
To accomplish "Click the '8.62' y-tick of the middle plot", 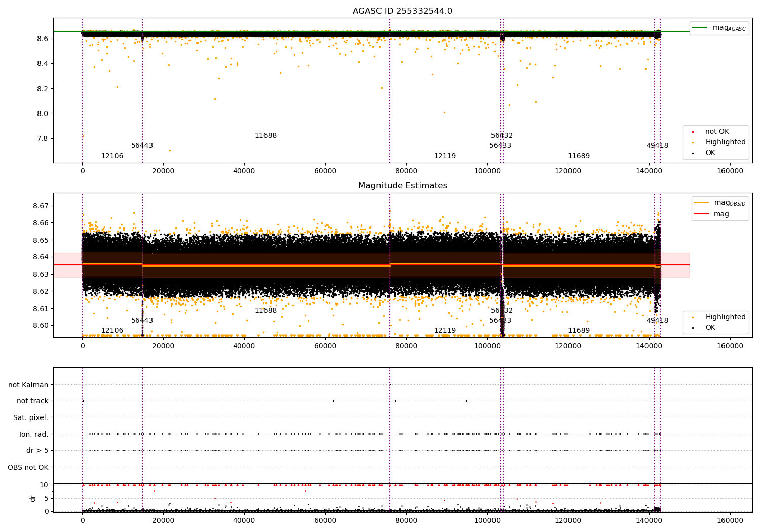I will click(41, 291).
